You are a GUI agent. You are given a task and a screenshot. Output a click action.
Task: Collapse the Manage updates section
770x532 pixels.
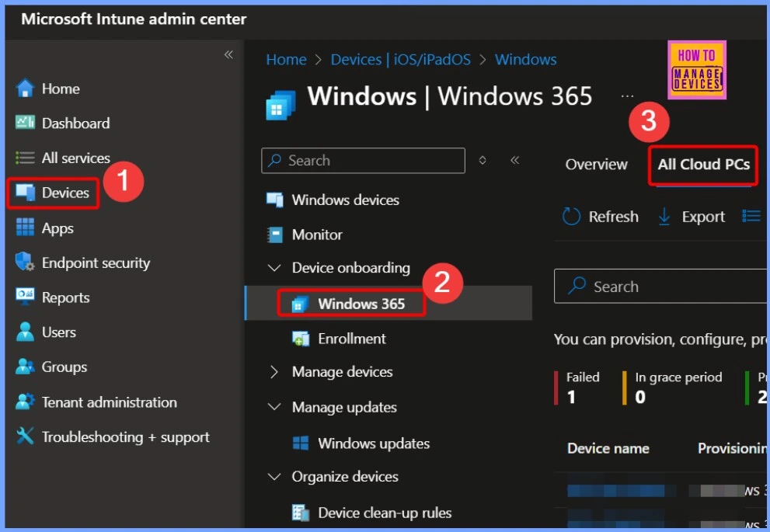(x=274, y=407)
